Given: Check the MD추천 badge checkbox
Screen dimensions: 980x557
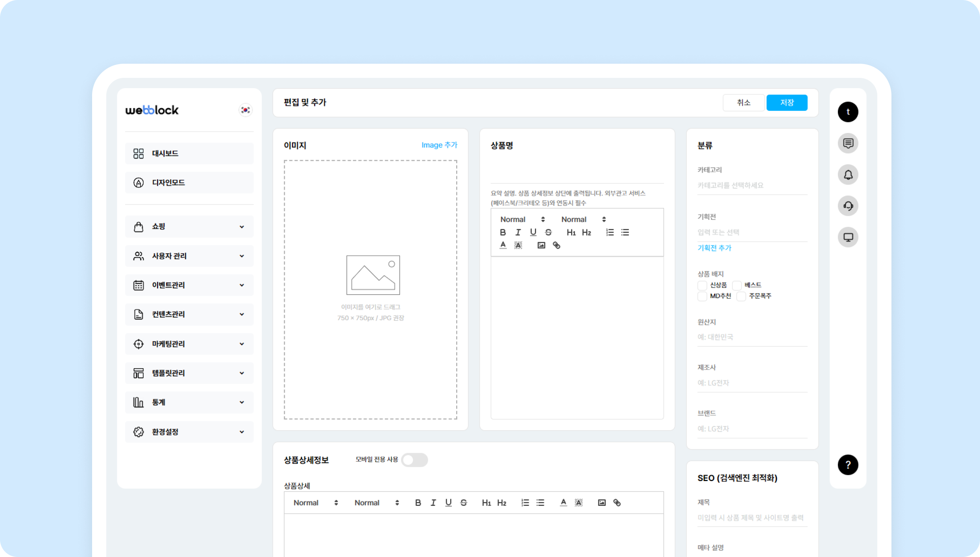Looking at the screenshot, I should coord(702,296).
